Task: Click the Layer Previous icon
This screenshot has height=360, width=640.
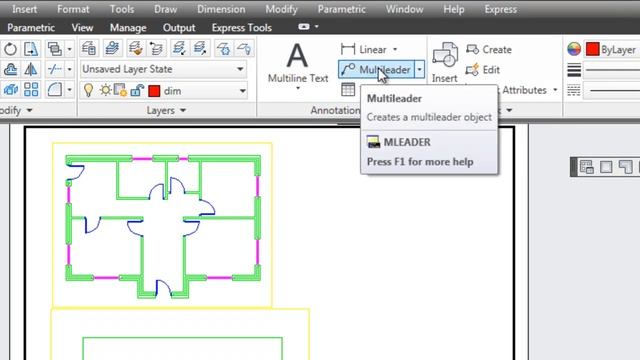Action: (x=156, y=48)
